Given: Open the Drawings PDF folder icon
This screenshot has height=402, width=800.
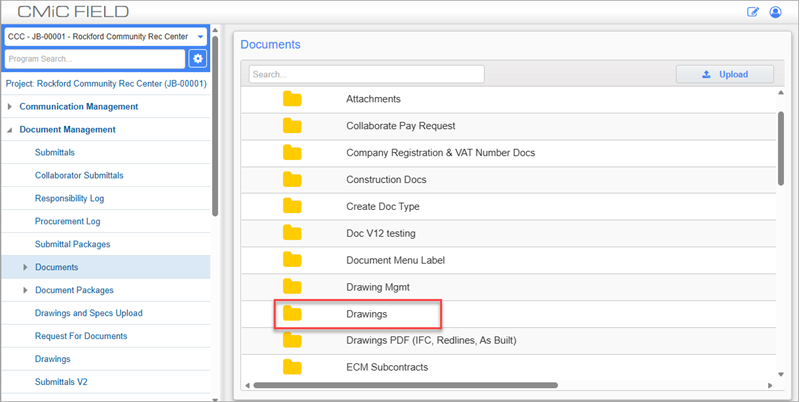Looking at the screenshot, I should pyautogui.click(x=292, y=340).
